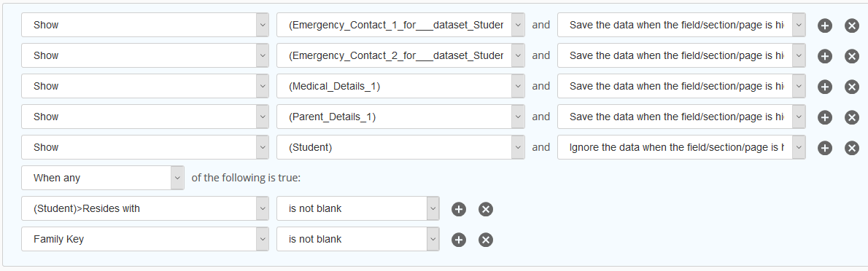Screen dimensions: 868x271
Task: Add action after Emergency_Contact_2 row
Action: [825, 56]
